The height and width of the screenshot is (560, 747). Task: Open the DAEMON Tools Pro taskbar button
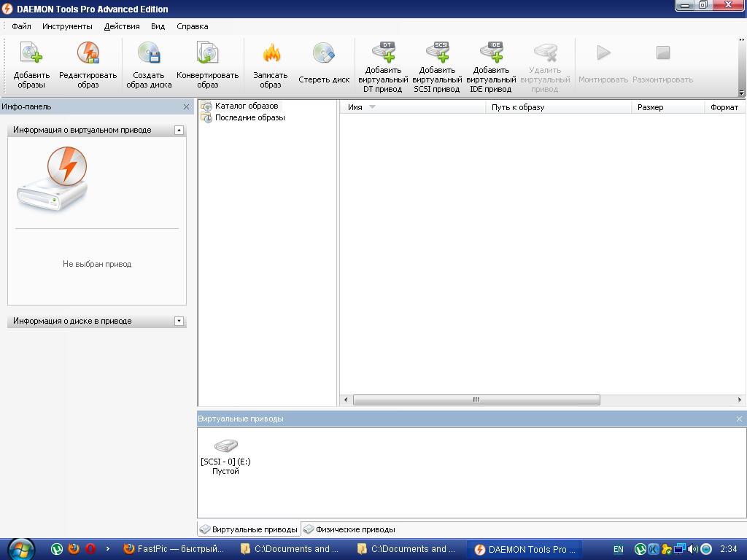coord(524,549)
